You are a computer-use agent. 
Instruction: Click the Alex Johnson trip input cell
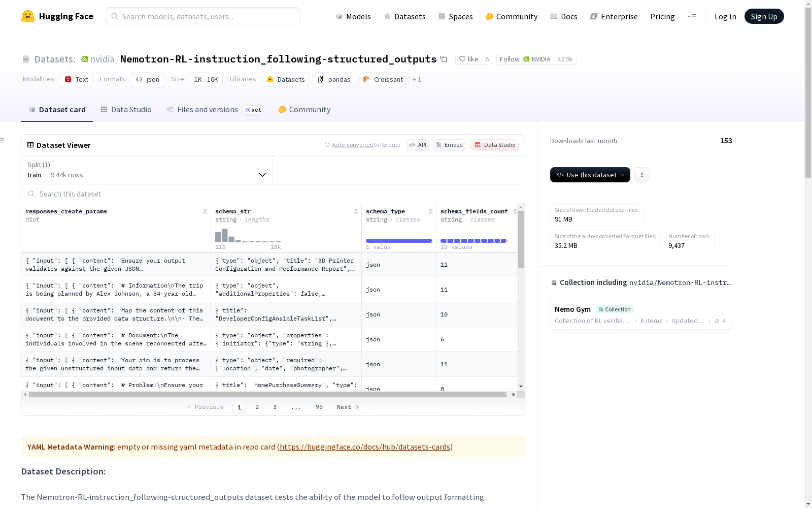116,290
